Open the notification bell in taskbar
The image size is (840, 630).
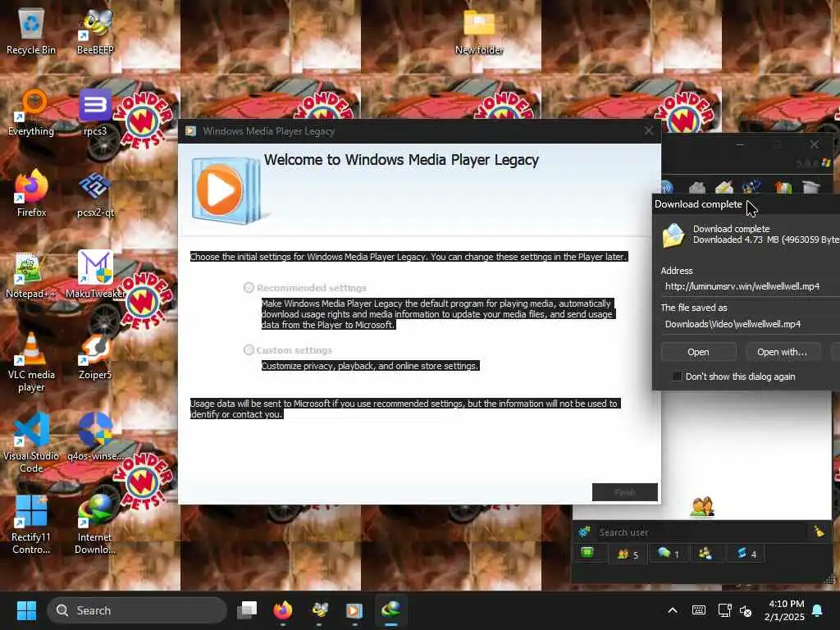[x=818, y=610]
